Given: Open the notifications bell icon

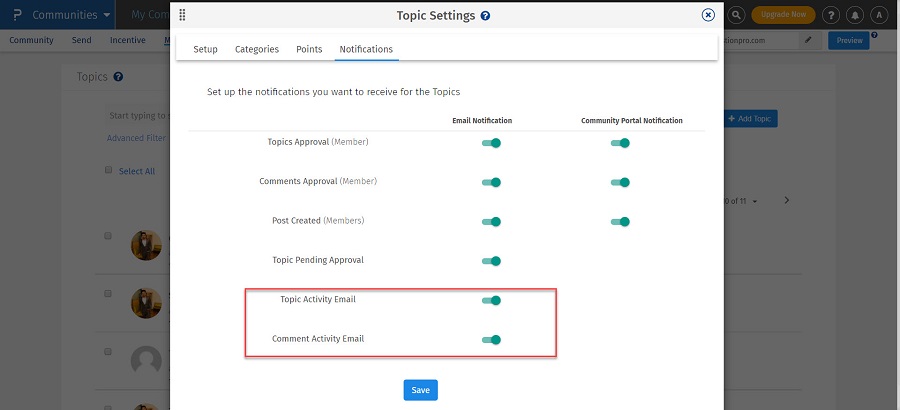Looking at the screenshot, I should pyautogui.click(x=855, y=15).
